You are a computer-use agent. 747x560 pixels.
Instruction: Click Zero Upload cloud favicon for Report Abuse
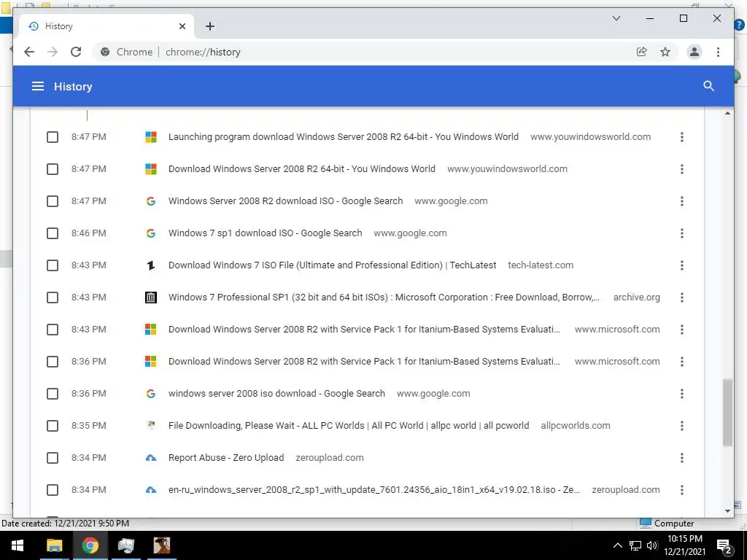[x=150, y=458]
